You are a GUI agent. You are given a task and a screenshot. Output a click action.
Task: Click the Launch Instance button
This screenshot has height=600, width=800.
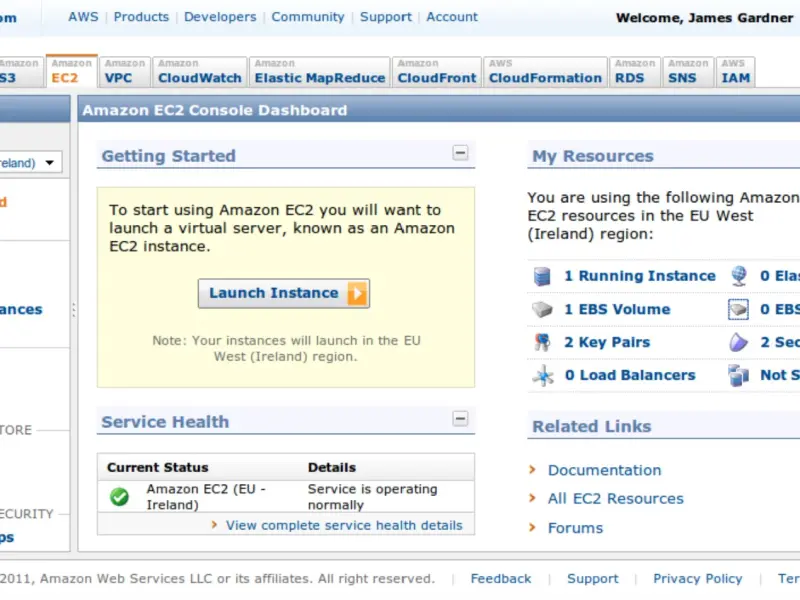pyautogui.click(x=284, y=293)
